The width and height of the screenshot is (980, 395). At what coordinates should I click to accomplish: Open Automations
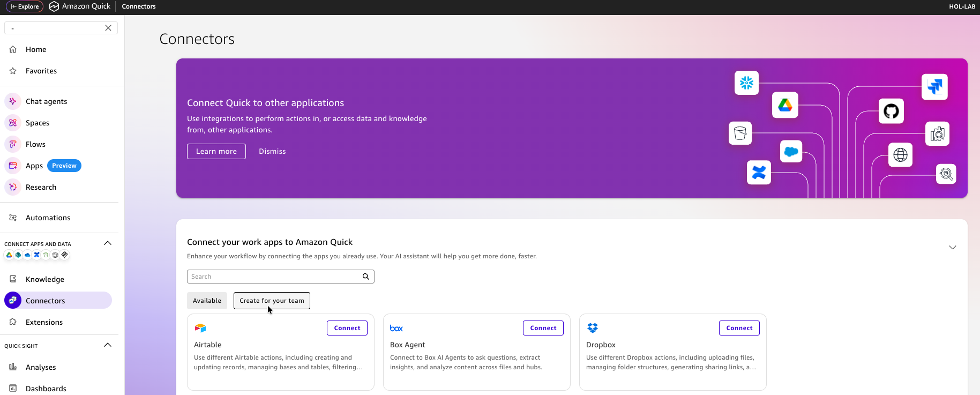[48, 218]
